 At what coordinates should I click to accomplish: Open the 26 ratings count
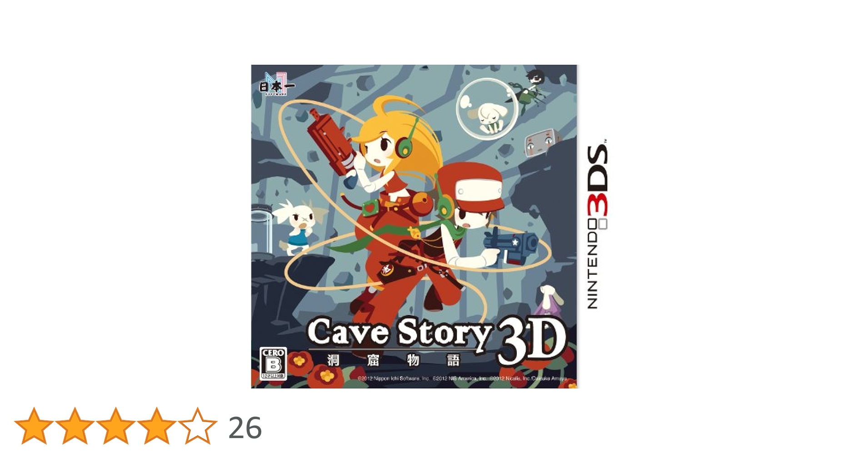245,428
